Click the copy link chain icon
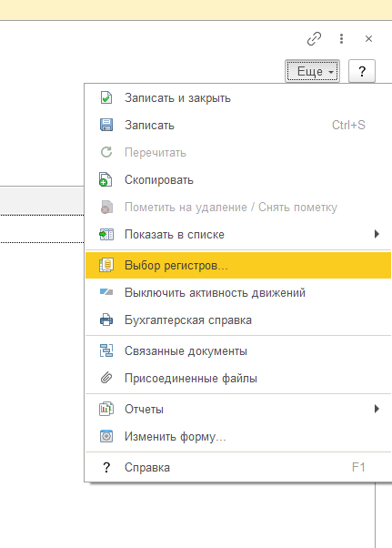The image size is (392, 548). coord(314,39)
